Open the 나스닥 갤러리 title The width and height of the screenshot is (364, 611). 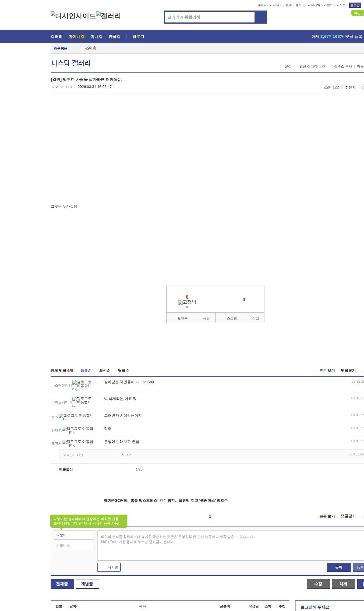coord(71,63)
